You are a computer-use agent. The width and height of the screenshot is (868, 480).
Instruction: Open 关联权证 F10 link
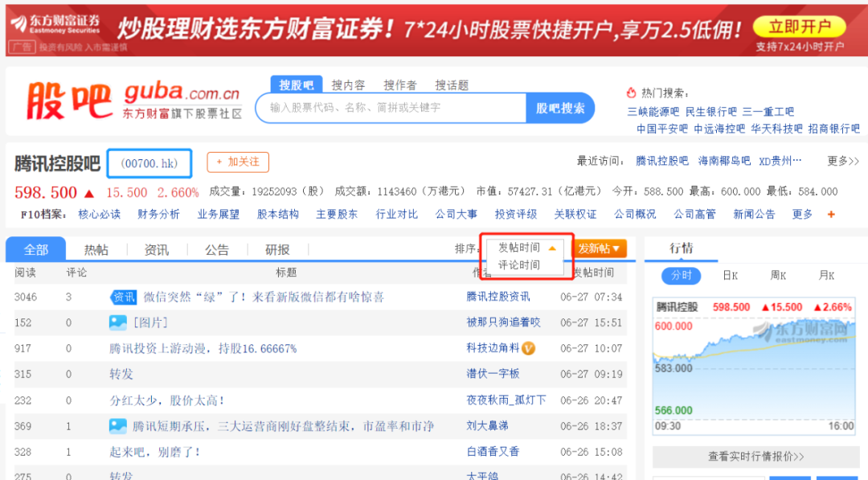tap(575, 214)
